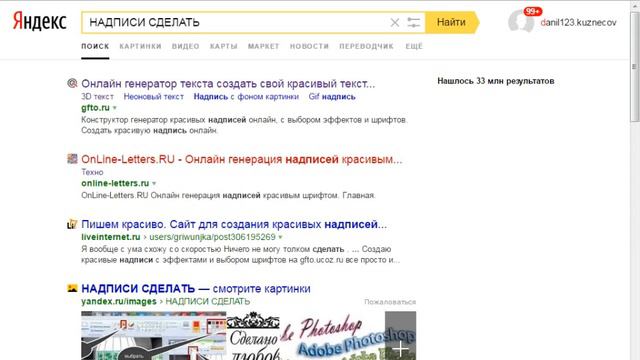The image size is (640, 360).
Task: Click the liveinternet.ru green domain link
Action: tap(111, 237)
